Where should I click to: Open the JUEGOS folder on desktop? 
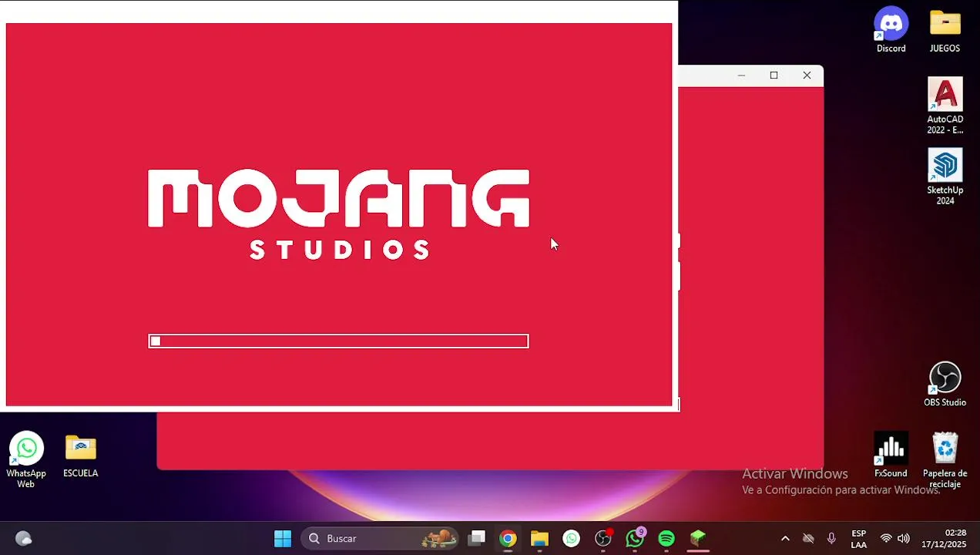945,31
